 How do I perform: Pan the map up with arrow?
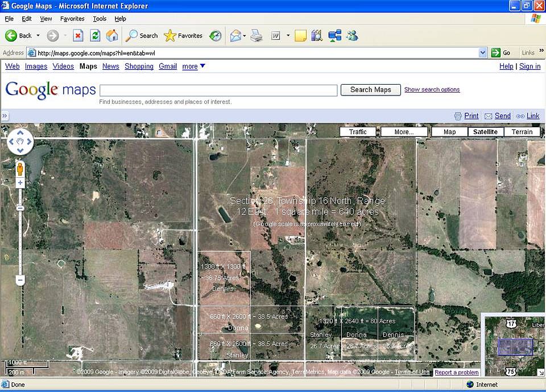pyautogui.click(x=20, y=132)
